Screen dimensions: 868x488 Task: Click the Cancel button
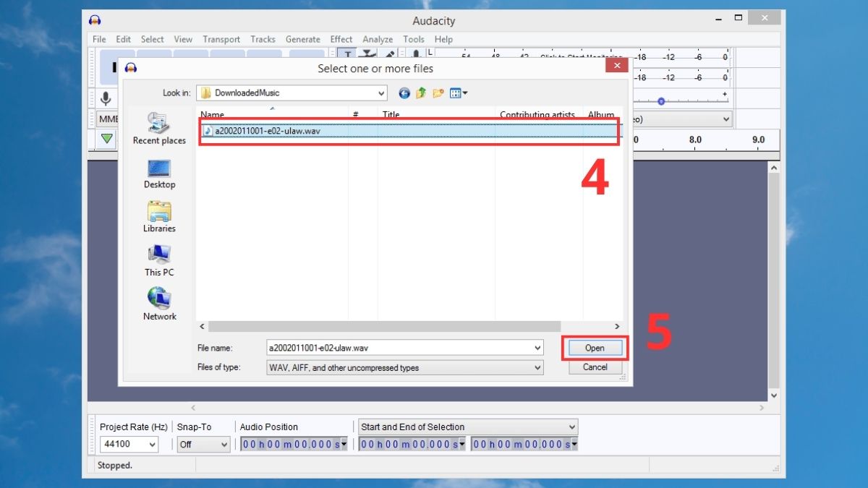pyautogui.click(x=595, y=367)
